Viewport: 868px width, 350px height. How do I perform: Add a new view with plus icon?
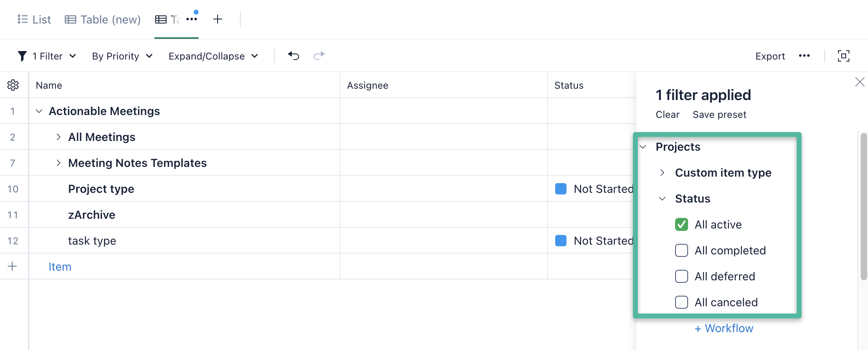click(x=218, y=19)
